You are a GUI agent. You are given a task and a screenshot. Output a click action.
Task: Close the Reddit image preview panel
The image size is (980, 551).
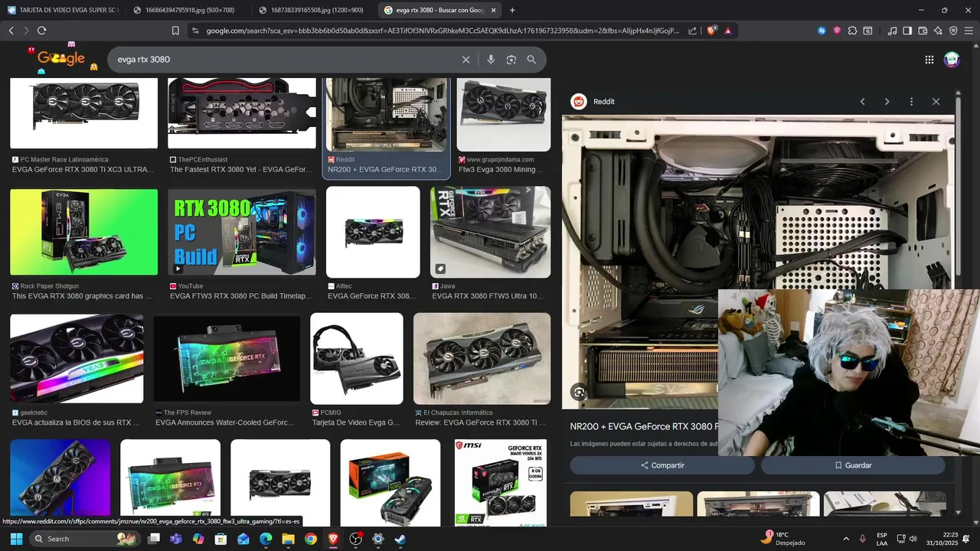(x=936, y=101)
